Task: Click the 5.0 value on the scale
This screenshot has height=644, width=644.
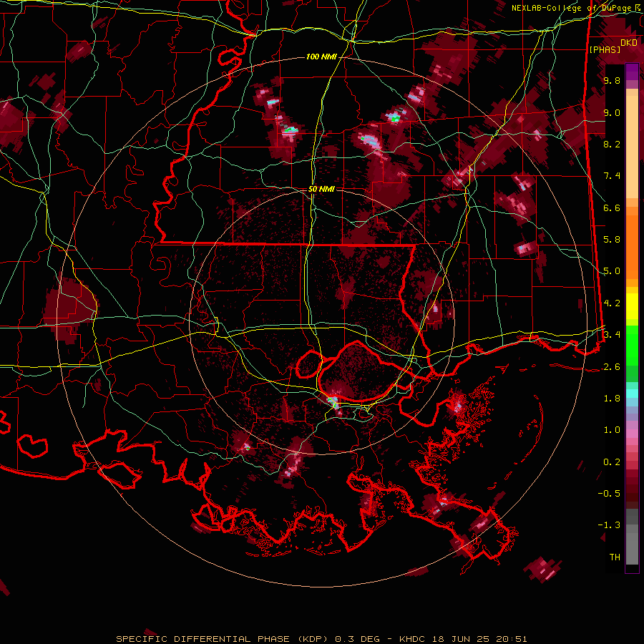Action: click(x=612, y=271)
